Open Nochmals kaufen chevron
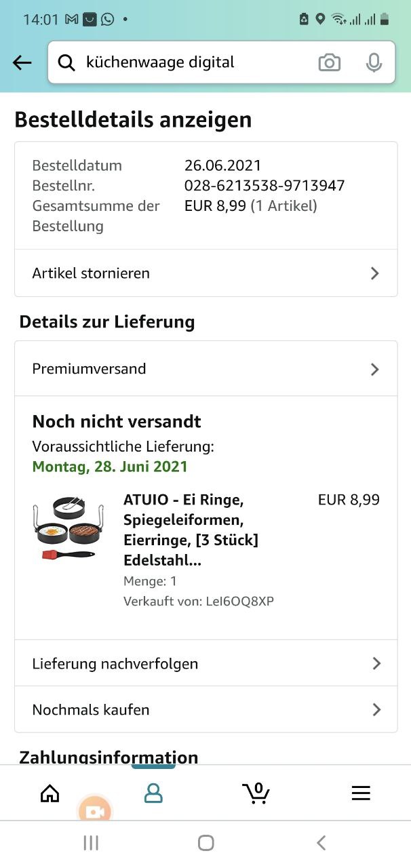The height and width of the screenshot is (868, 411). [x=376, y=709]
